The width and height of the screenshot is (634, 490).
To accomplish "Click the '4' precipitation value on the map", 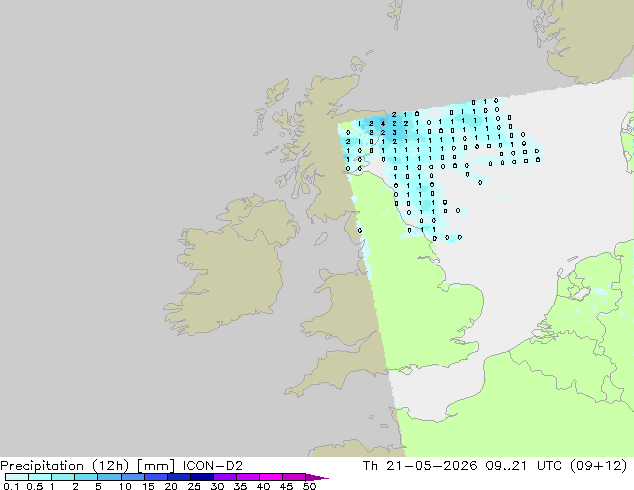I will pos(383,124).
